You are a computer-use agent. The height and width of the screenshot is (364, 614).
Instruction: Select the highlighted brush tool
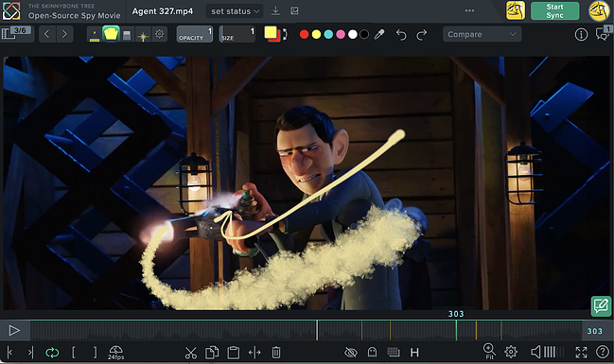111,34
